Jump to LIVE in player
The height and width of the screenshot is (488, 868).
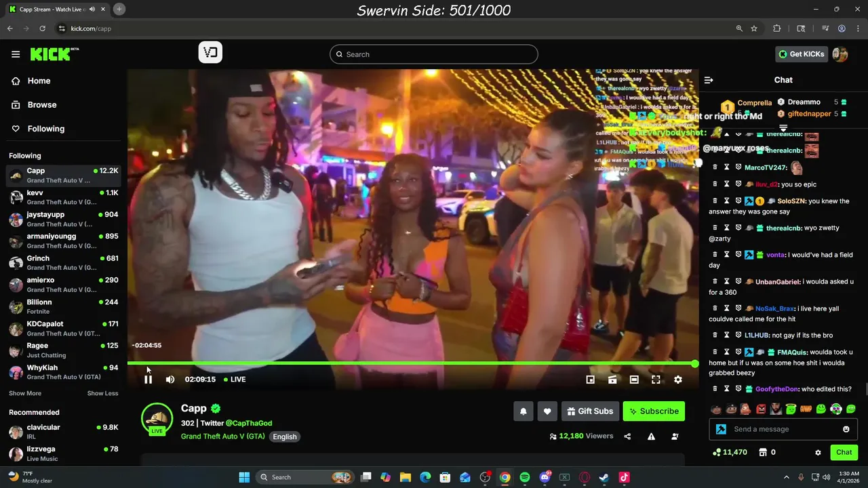tap(235, 380)
